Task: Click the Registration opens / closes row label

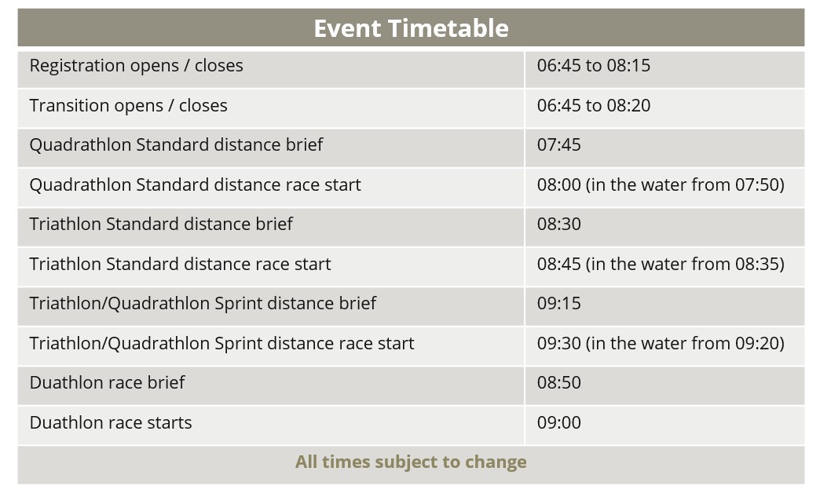Action: (x=136, y=66)
